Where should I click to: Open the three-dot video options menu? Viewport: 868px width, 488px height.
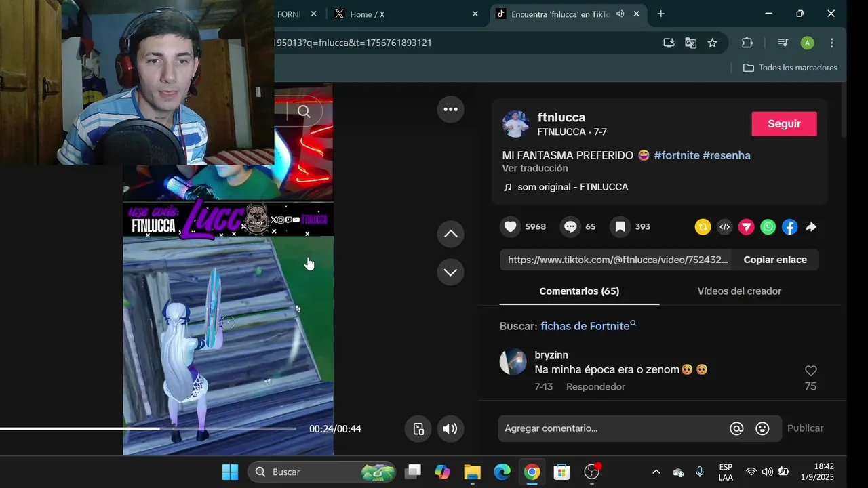pyautogui.click(x=450, y=109)
